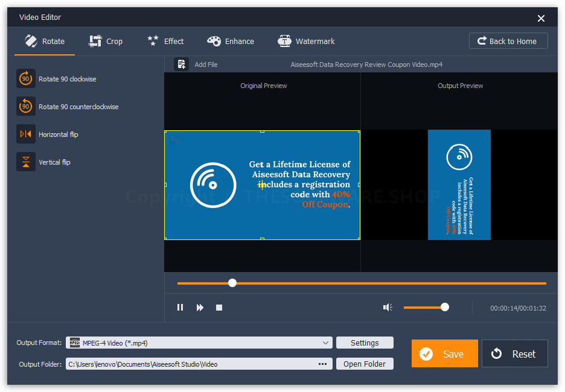Click the volume slider handle
Image resolution: width=565 pixels, height=392 pixels.
point(445,307)
